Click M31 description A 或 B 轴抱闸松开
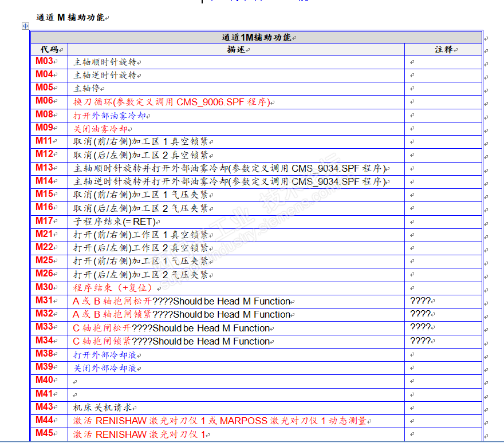The width and height of the screenshot is (504, 443). [x=112, y=301]
